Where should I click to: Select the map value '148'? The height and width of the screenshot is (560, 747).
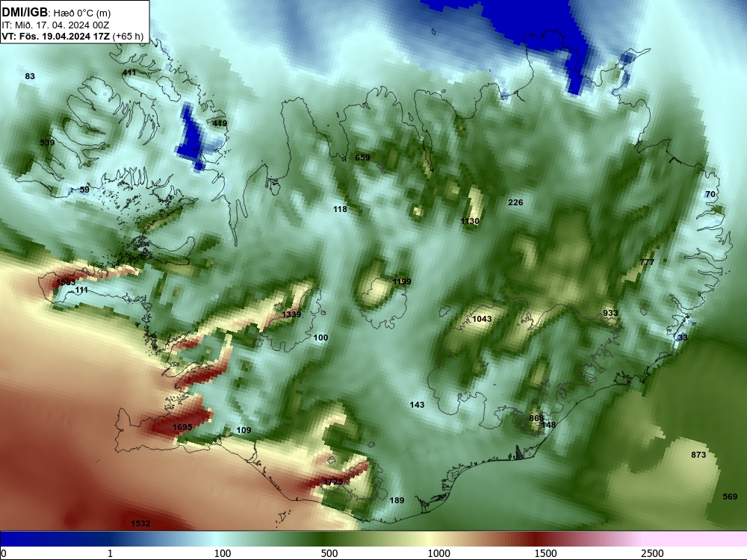coord(549,425)
